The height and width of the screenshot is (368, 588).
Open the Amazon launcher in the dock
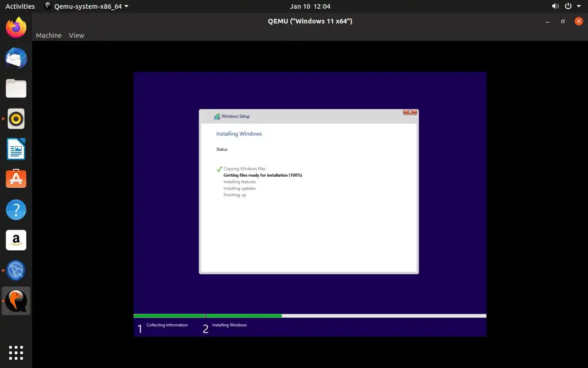[16, 240]
